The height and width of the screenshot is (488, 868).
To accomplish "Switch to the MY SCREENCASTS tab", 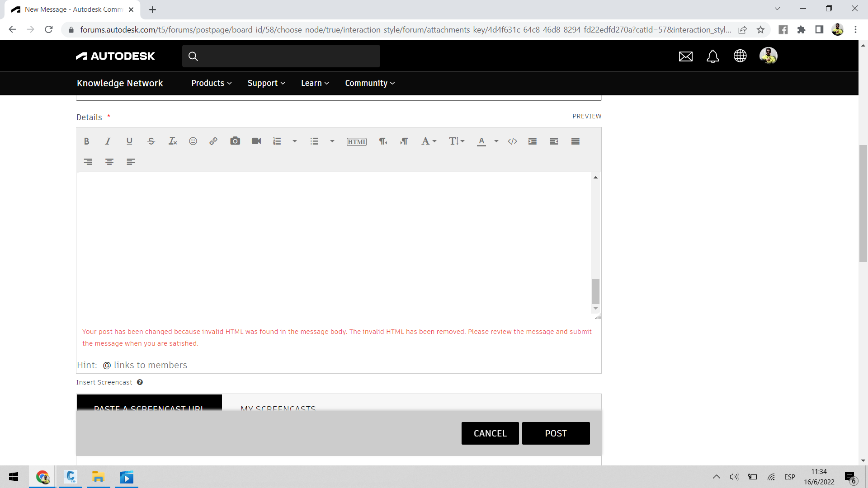I will (x=278, y=409).
